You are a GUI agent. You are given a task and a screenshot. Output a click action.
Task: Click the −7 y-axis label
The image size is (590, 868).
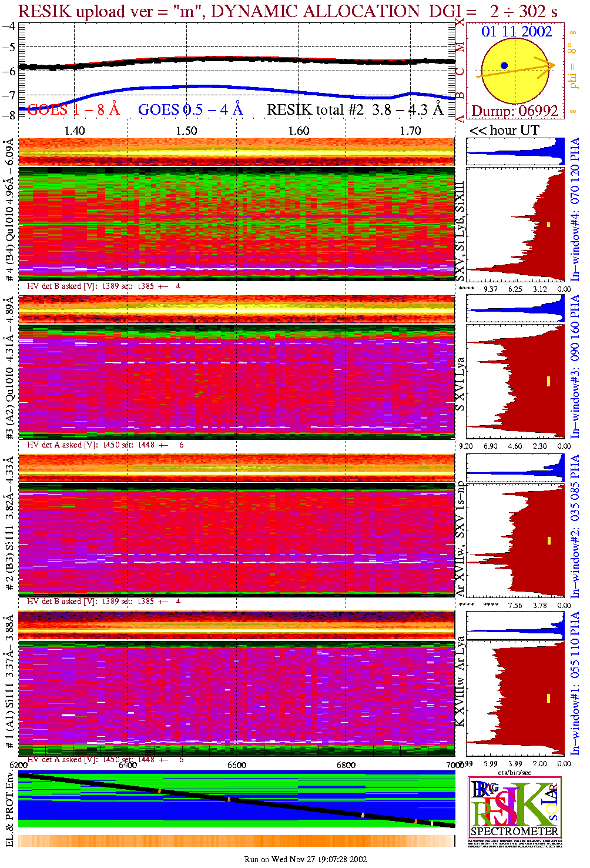9,95
